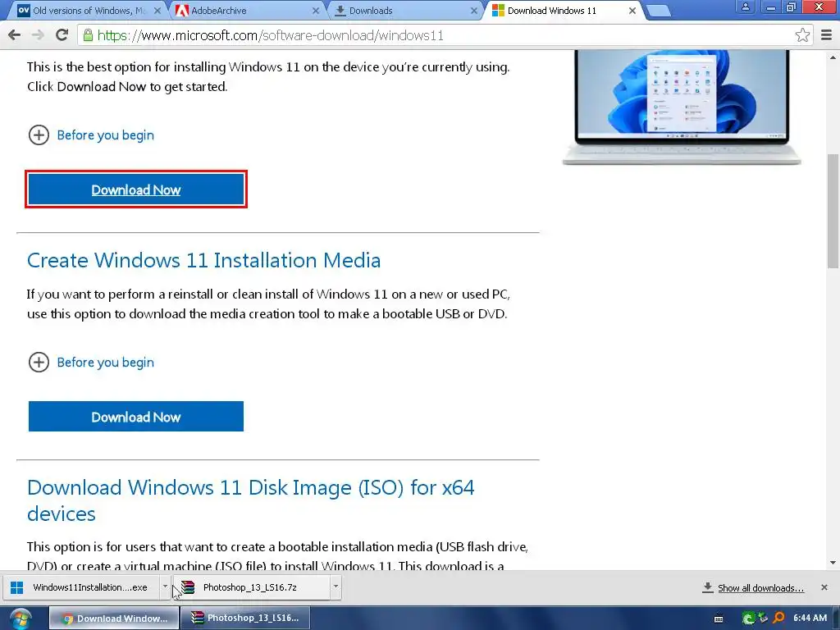The width and height of the screenshot is (840, 630).
Task: Click the Windows logo icon on download item
Action: click(x=17, y=587)
